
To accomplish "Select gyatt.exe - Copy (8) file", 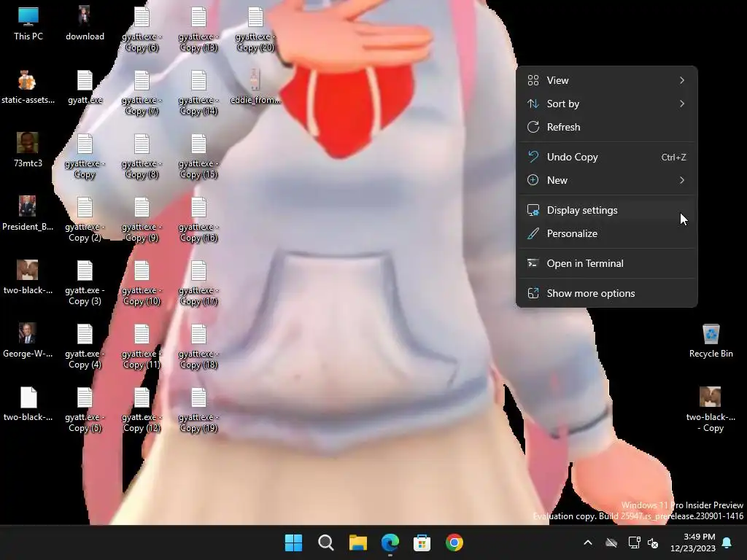I will tap(142, 156).
